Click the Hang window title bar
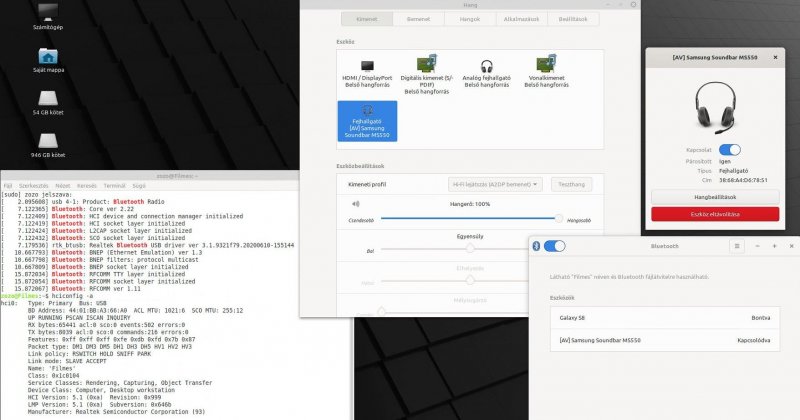This screenshot has width=800, height=420. [470, 5]
